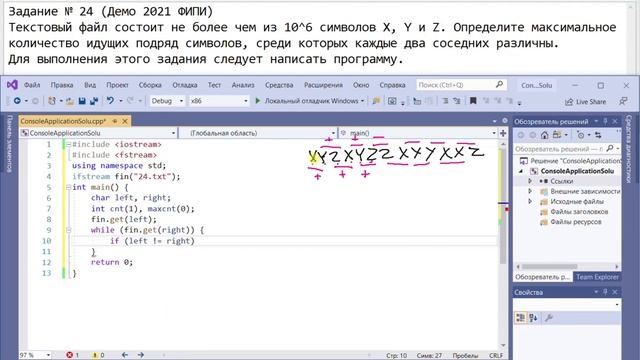Open the ConsoleApplicationSolu project scope dropdown
640x360 pixels.
(98, 133)
